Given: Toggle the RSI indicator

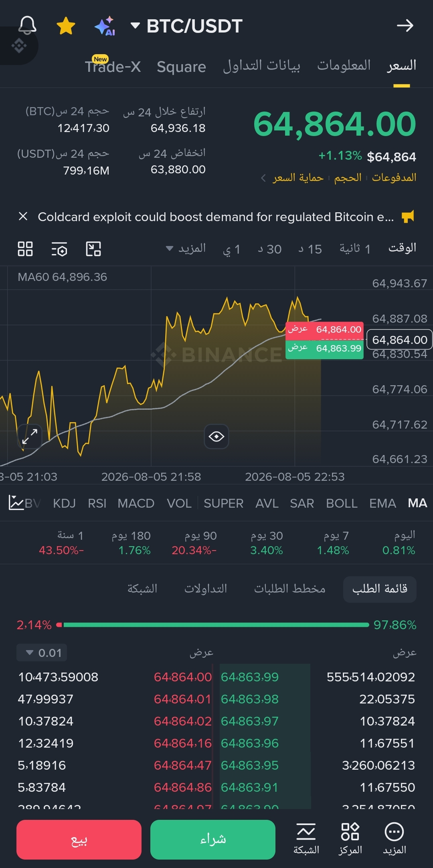Looking at the screenshot, I should click(97, 503).
